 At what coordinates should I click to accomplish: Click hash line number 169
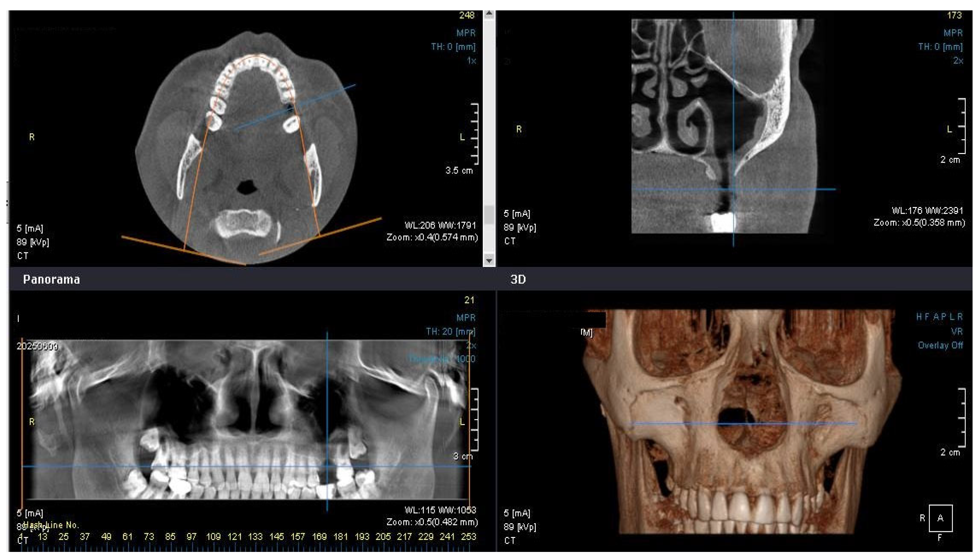pos(319,536)
